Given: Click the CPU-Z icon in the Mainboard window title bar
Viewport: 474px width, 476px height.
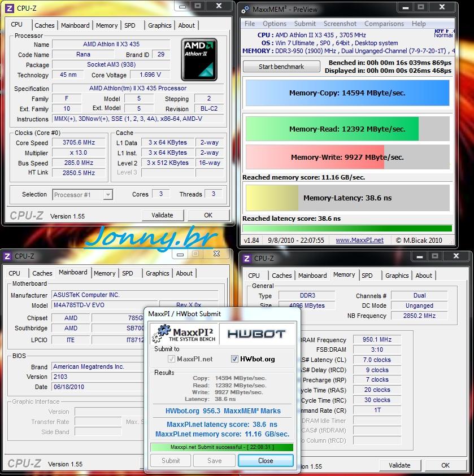Looking at the screenshot, I should coord(7,256).
